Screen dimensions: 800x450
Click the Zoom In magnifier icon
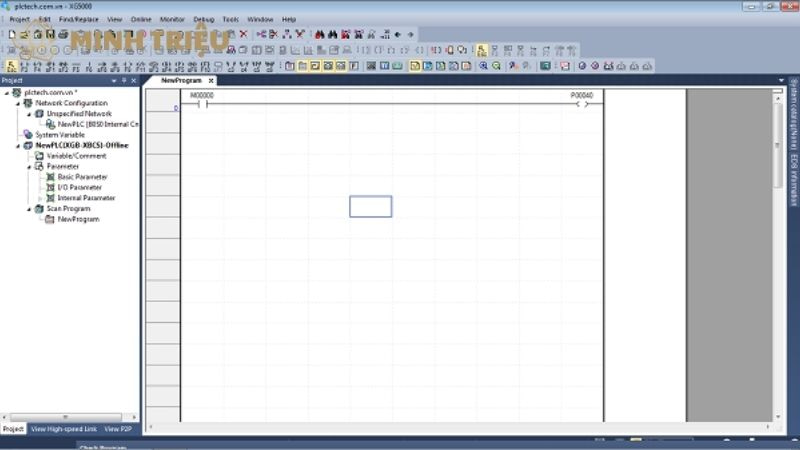(x=483, y=66)
